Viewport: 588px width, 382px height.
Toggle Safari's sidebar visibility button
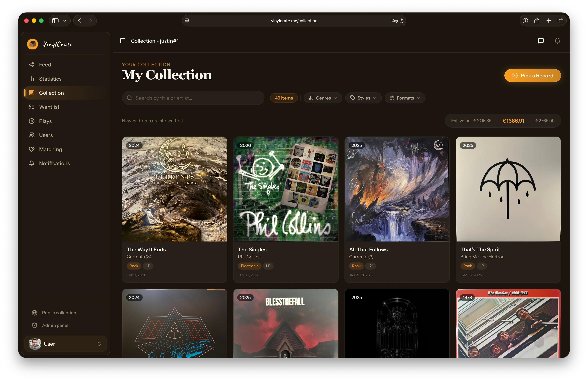click(55, 20)
